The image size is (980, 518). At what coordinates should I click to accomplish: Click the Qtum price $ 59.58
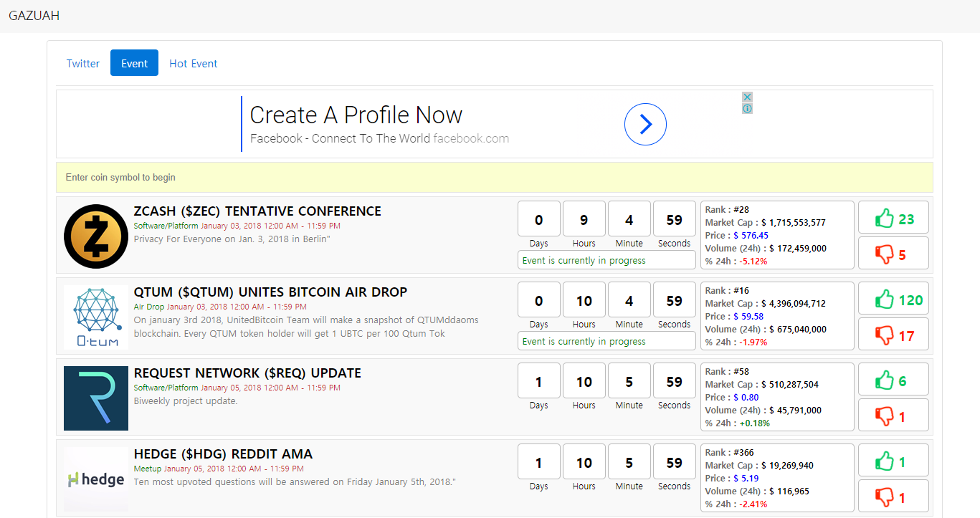(x=748, y=317)
